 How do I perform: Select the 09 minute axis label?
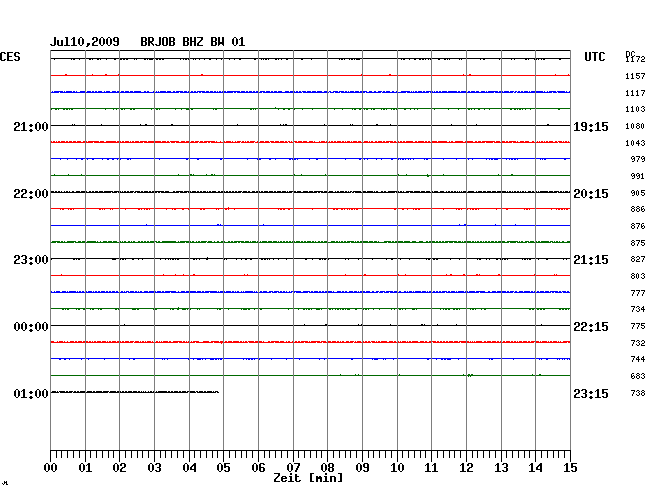point(362,468)
